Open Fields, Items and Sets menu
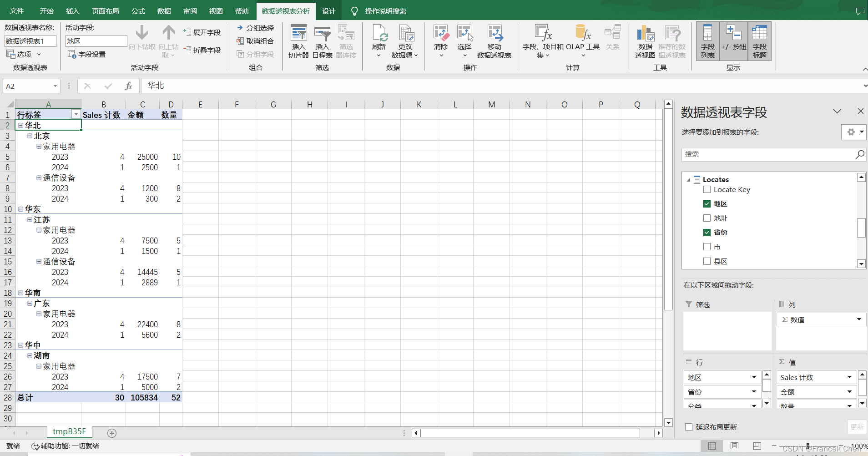 (543, 41)
